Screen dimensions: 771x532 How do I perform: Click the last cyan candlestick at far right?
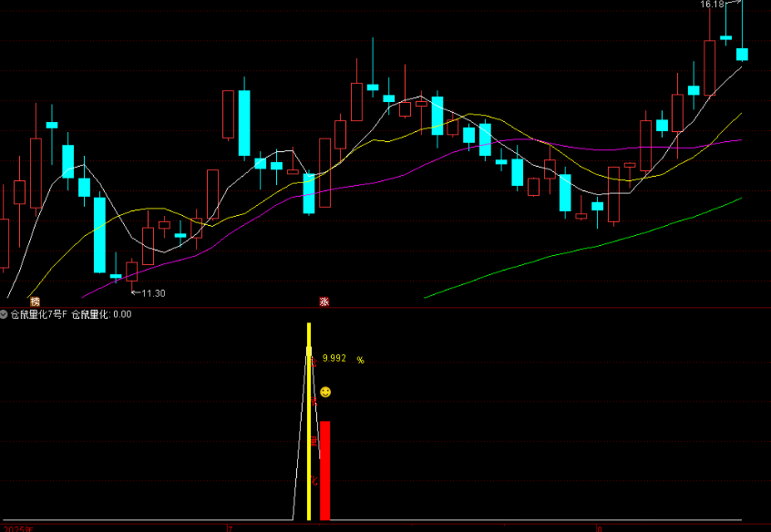click(742, 54)
